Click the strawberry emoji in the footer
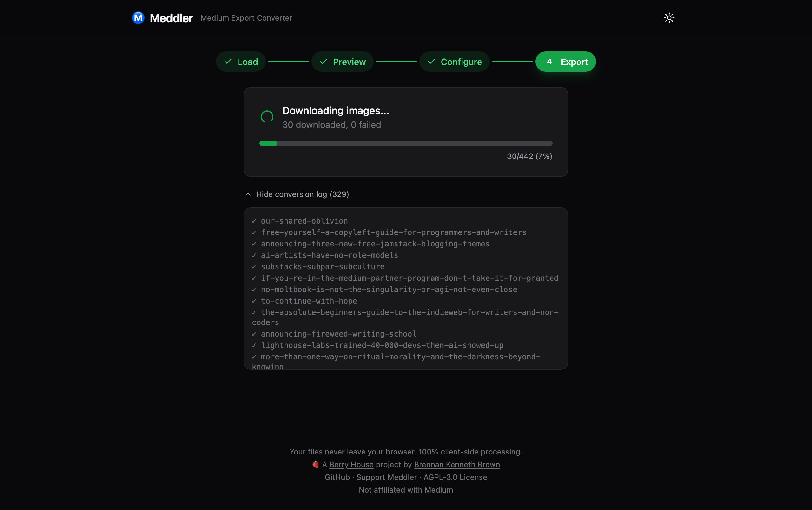The height and width of the screenshot is (510, 812). [x=316, y=464]
